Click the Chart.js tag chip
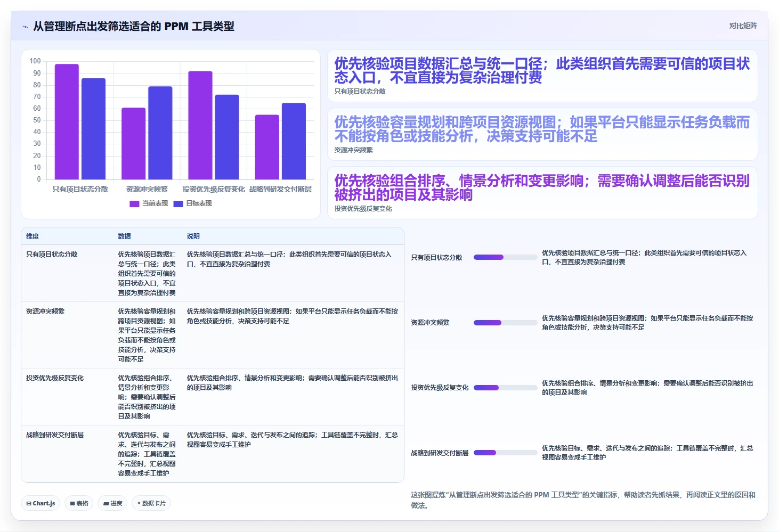Screen dimensions: 779x532 click(40, 503)
